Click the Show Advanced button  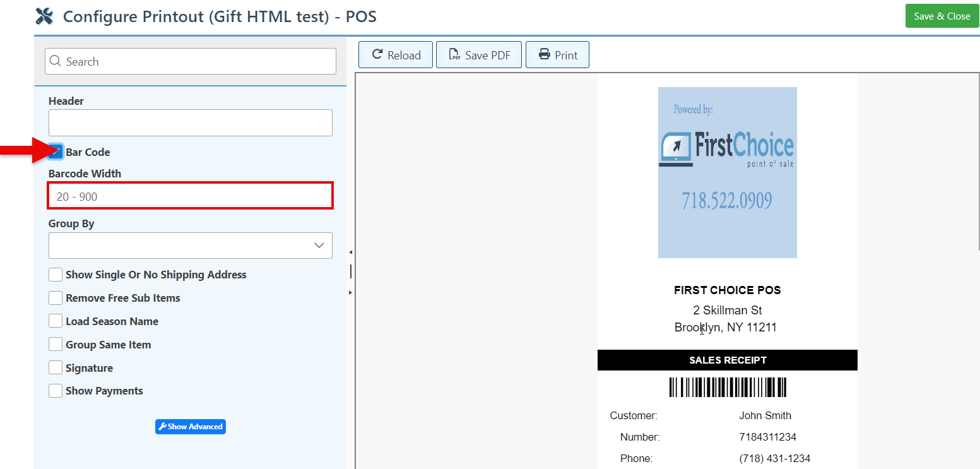pyautogui.click(x=190, y=427)
